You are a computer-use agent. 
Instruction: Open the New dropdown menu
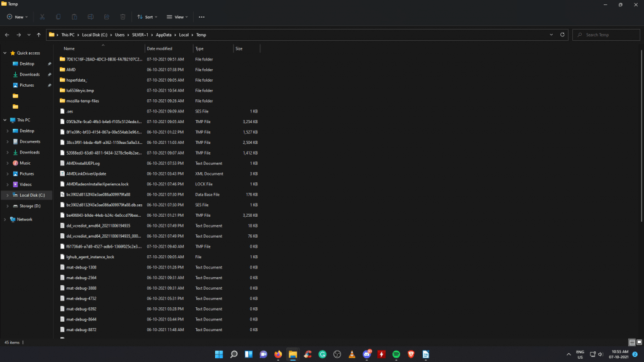pyautogui.click(x=17, y=17)
